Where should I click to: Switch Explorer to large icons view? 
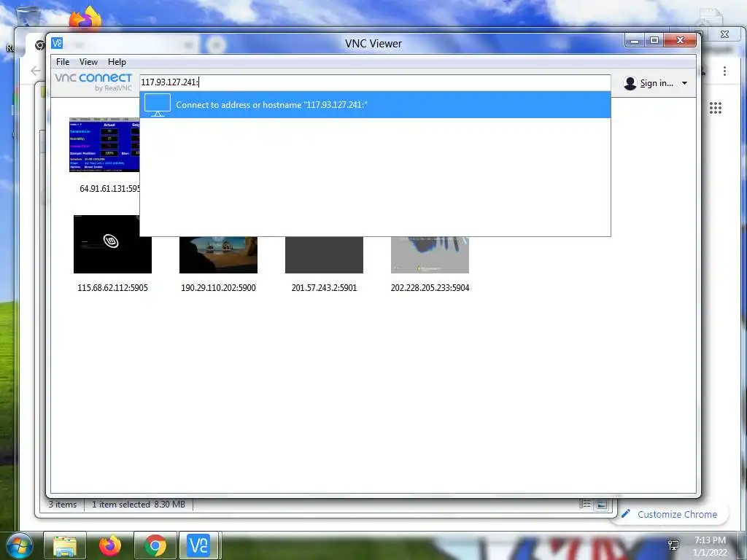pyautogui.click(x=602, y=505)
